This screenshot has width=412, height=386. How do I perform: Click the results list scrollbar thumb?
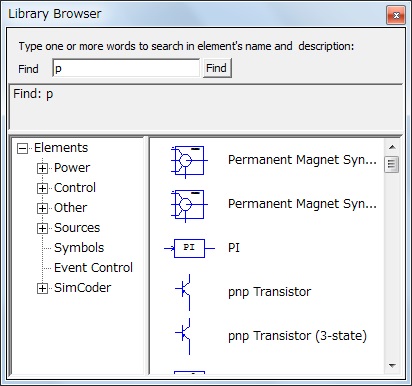point(392,164)
